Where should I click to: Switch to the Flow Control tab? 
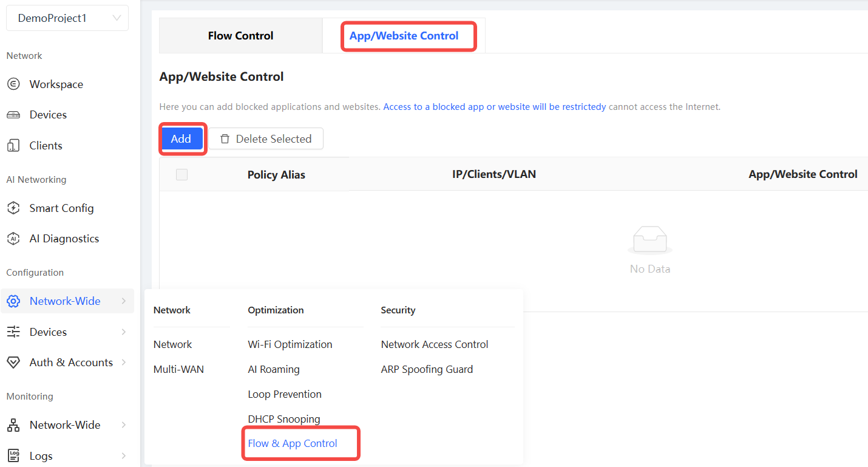pyautogui.click(x=240, y=36)
